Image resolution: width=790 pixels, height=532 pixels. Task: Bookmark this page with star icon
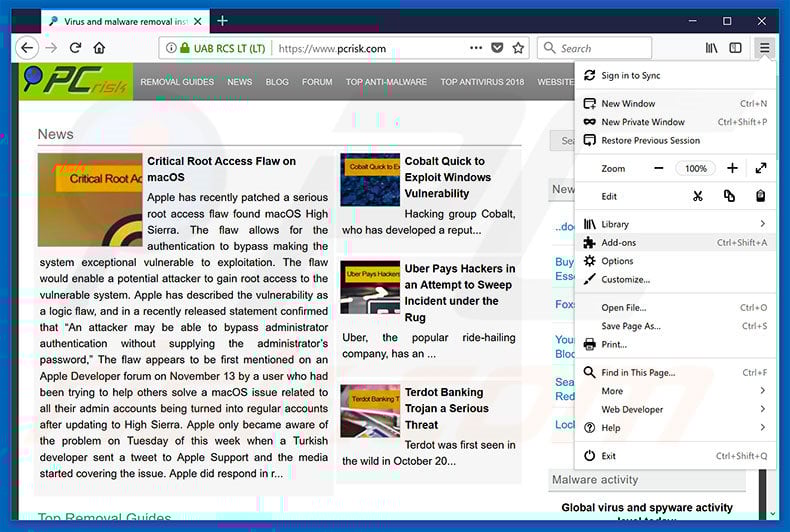click(x=518, y=48)
